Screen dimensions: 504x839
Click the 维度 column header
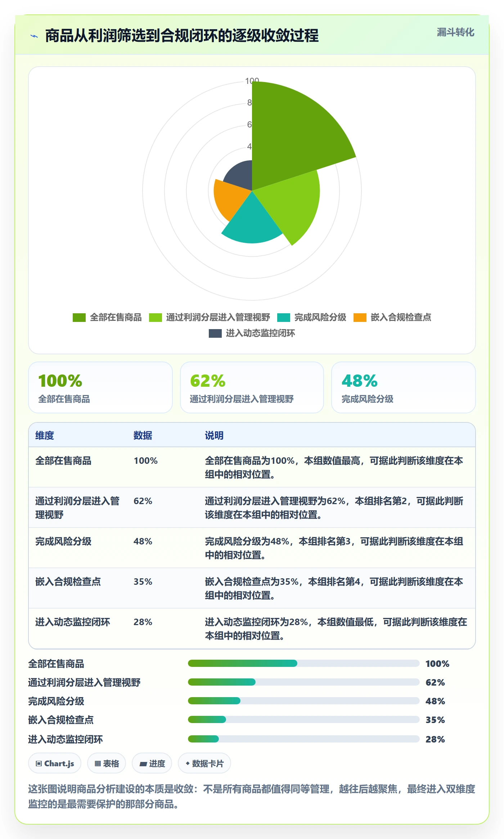[45, 435]
